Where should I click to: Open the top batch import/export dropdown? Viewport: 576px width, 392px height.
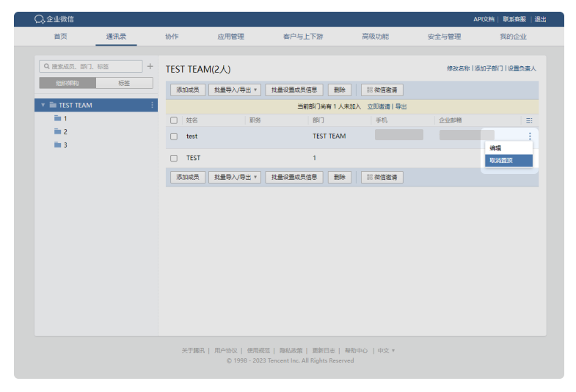pos(234,90)
